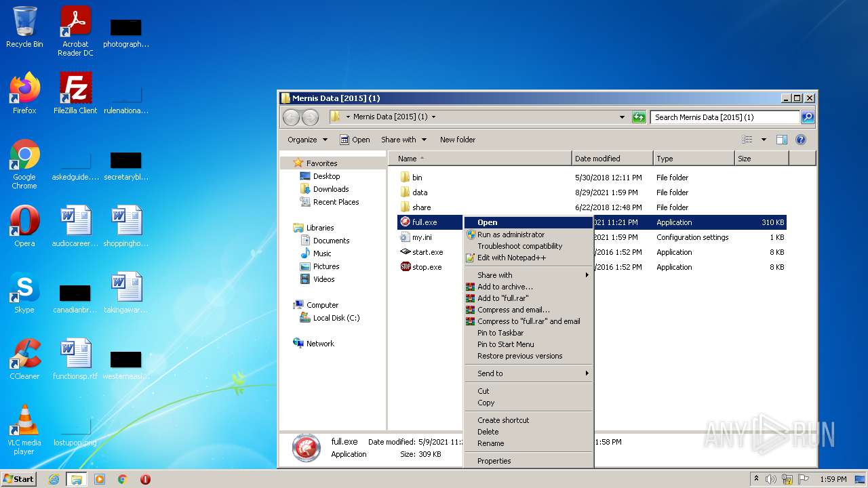Open Explorer help question mark icon
The height and width of the screenshot is (488, 868).
pyautogui.click(x=800, y=140)
